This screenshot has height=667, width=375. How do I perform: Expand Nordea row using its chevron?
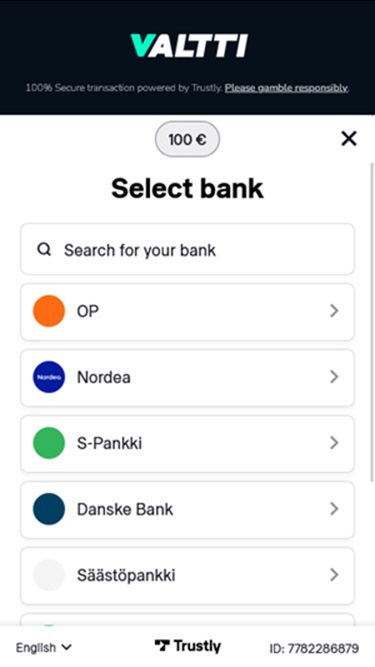tap(334, 377)
